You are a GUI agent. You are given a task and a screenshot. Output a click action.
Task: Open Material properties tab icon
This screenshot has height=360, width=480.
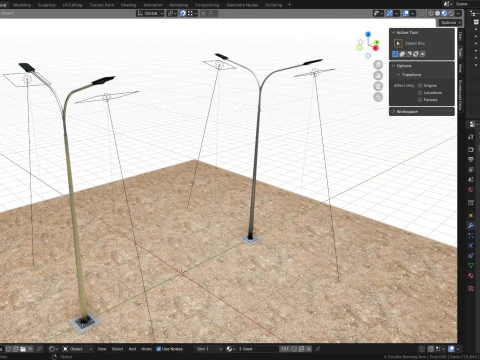[471, 276]
